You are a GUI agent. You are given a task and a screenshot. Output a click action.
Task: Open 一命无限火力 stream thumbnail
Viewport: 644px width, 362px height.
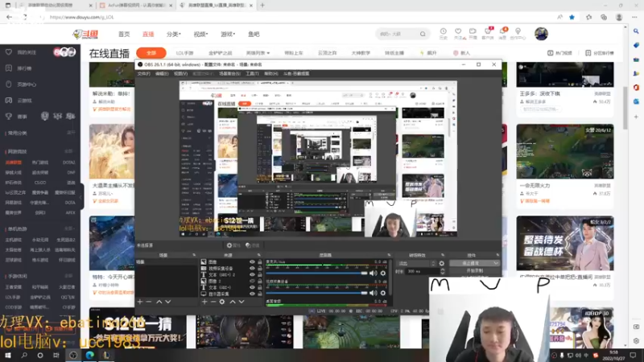coord(565,151)
